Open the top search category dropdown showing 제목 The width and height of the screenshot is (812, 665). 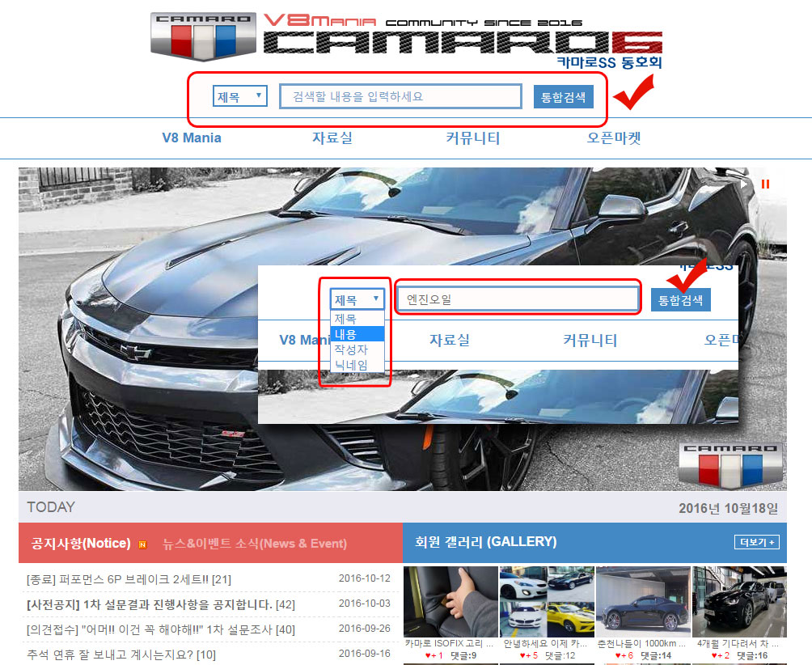239,96
